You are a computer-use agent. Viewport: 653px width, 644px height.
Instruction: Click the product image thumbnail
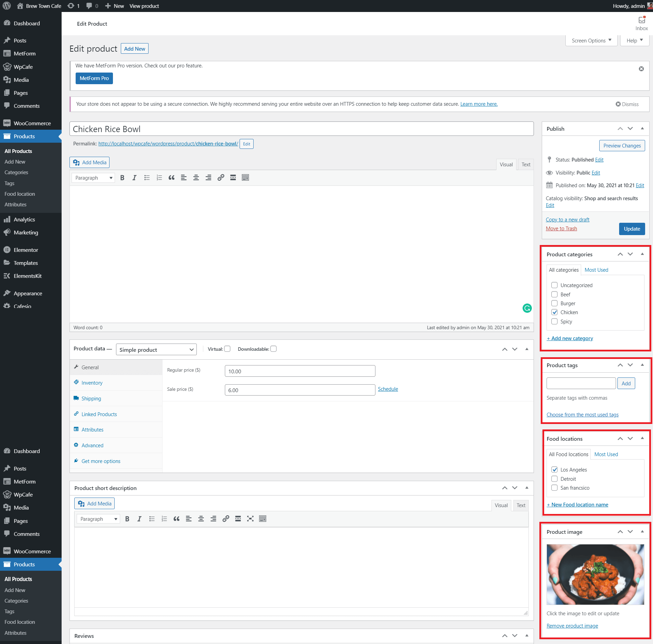[x=595, y=574]
